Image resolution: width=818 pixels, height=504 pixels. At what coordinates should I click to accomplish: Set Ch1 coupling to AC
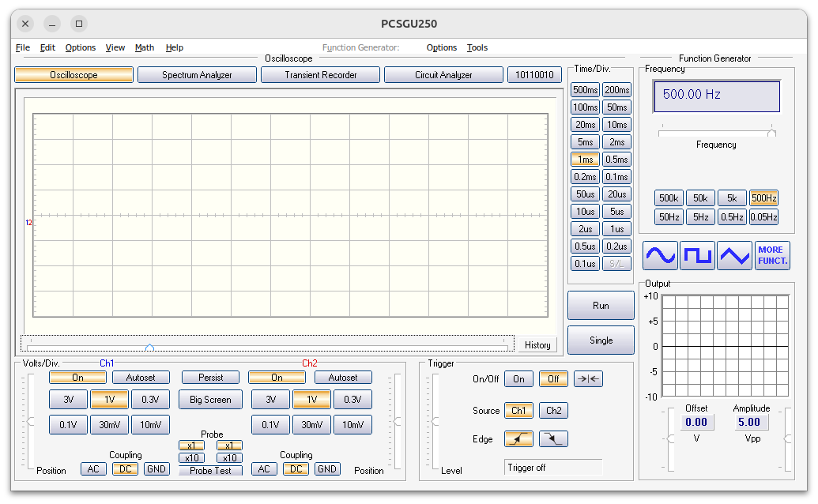(93, 469)
